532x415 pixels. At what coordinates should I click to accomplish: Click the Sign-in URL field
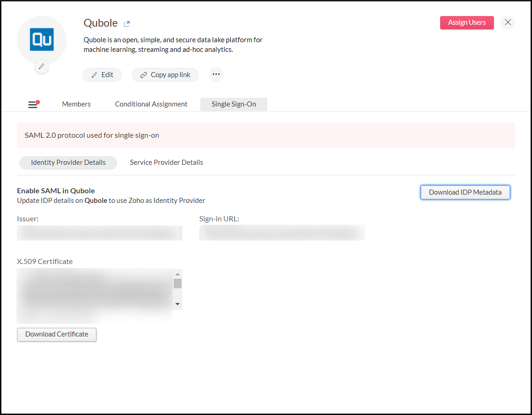click(282, 233)
